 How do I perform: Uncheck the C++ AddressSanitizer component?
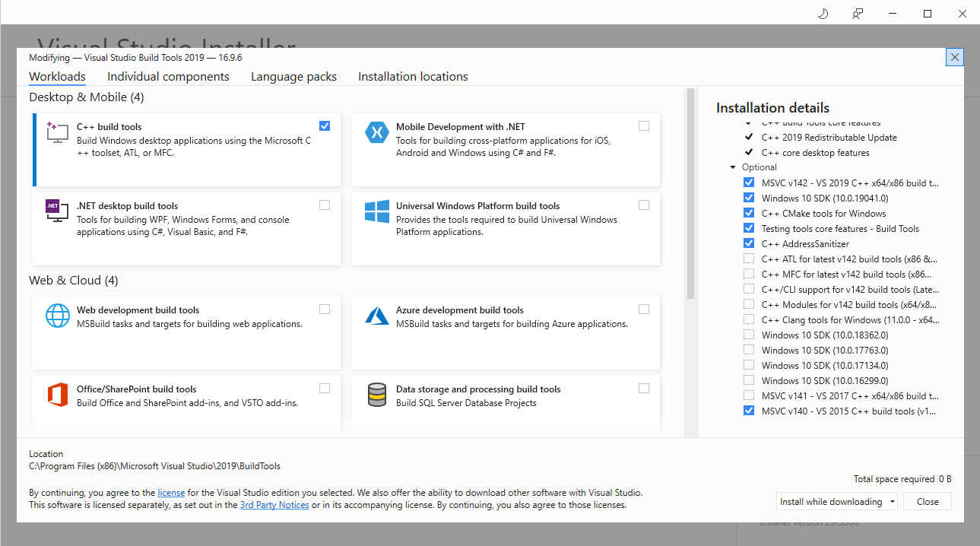[x=749, y=244]
